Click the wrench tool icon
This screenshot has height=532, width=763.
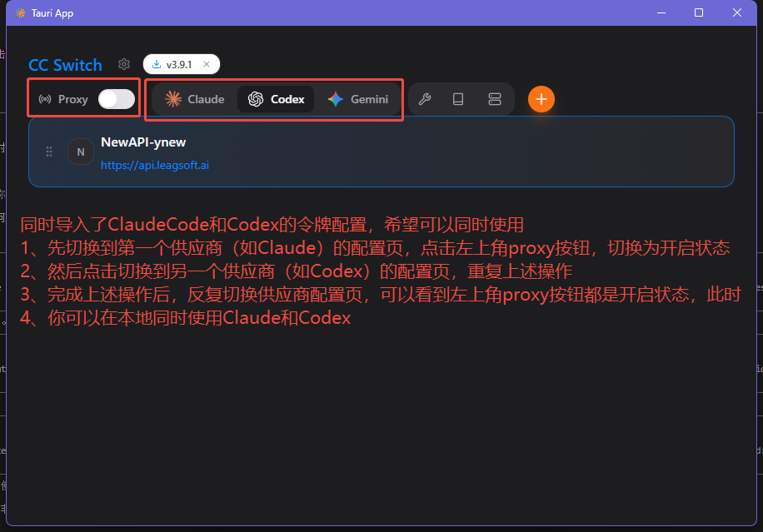(425, 99)
